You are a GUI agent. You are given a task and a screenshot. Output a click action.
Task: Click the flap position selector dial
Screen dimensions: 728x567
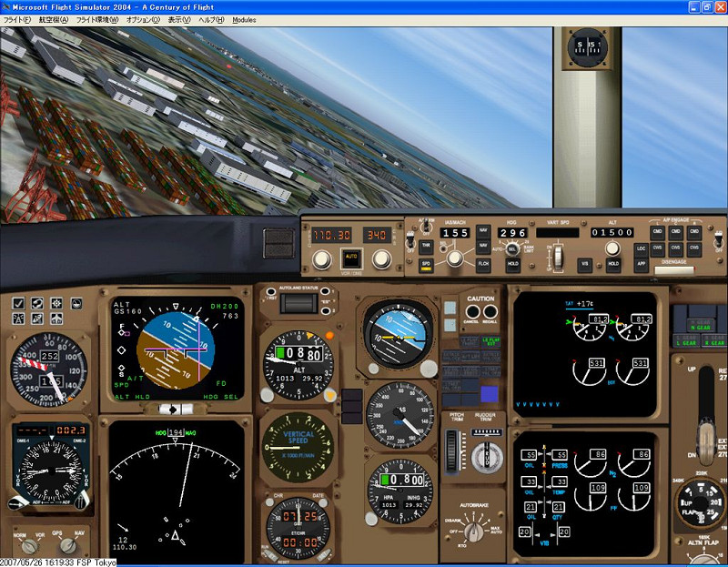(701, 503)
